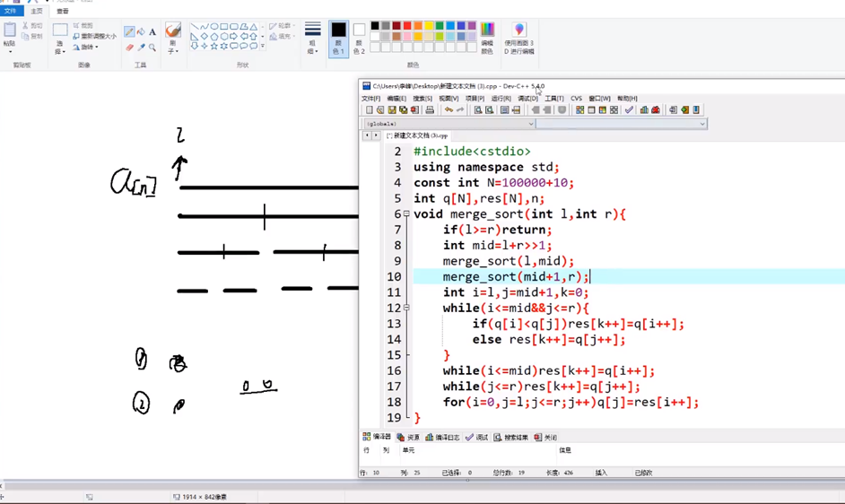This screenshot has height=504, width=845.
Task: Select the Eraser tool in Paint
Action: 129,48
